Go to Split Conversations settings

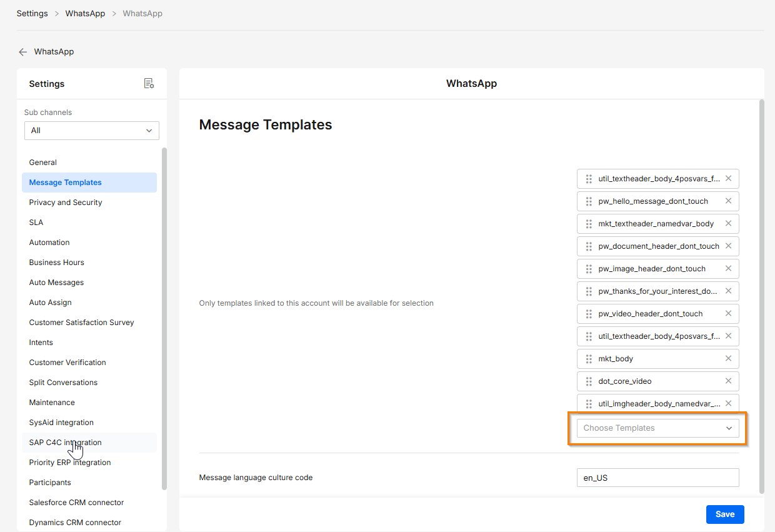(89, 383)
